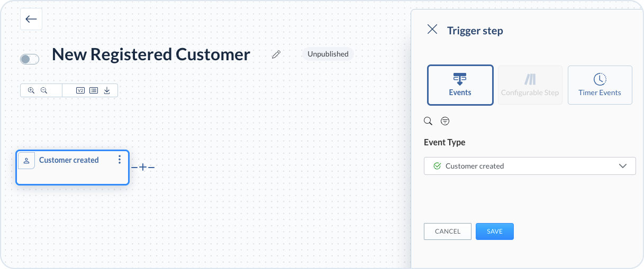Select the Events tab
The image size is (644, 269).
coord(460,85)
